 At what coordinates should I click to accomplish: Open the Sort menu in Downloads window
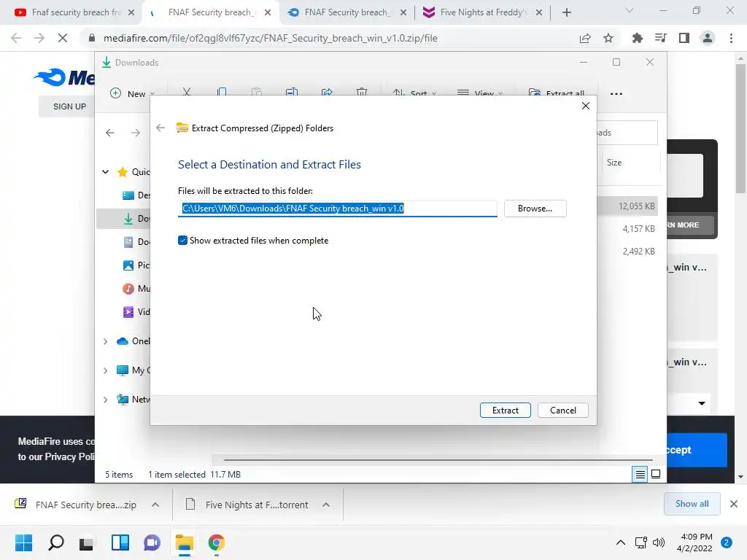point(414,93)
